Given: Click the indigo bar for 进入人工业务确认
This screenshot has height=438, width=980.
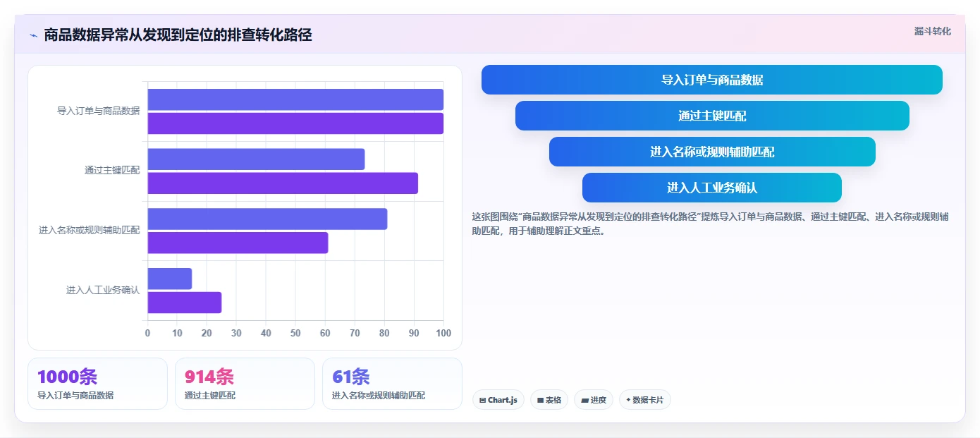Looking at the screenshot, I should point(169,279).
